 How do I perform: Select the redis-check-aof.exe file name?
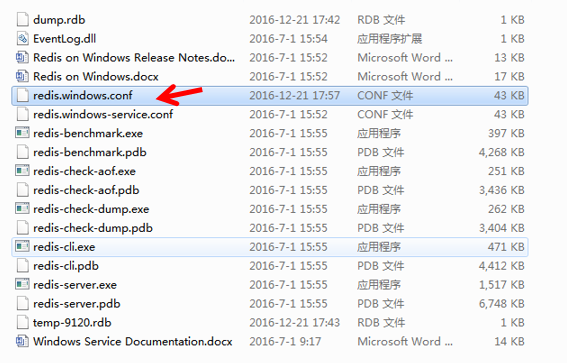pos(84,171)
